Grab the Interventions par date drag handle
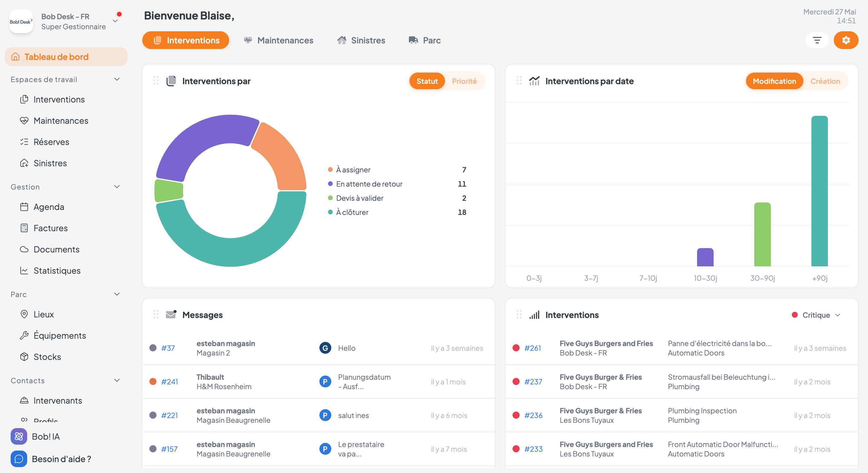The image size is (868, 473). click(519, 81)
